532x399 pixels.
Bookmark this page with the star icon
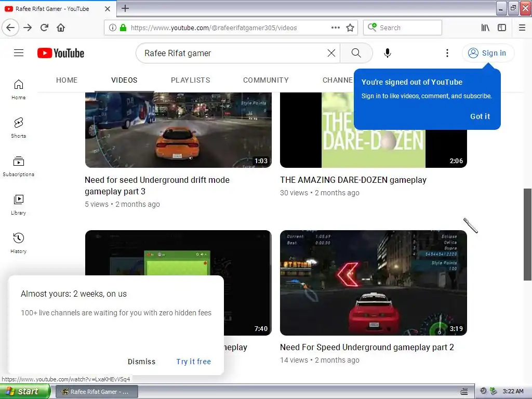pyautogui.click(x=350, y=28)
